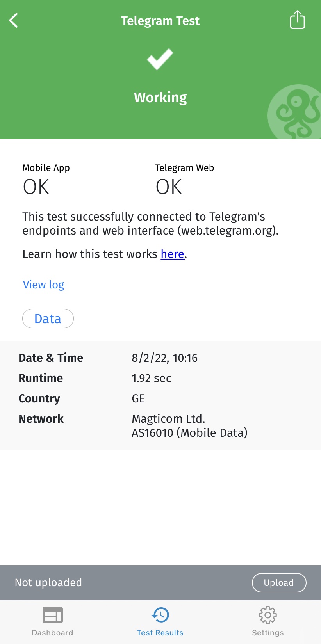Tap the Settings gear icon
Screen dimensions: 321x644
(x=267, y=615)
